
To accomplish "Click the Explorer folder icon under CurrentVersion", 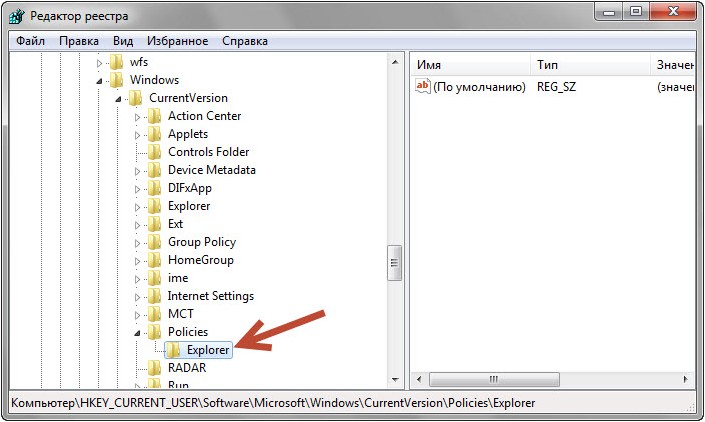I will (x=155, y=206).
